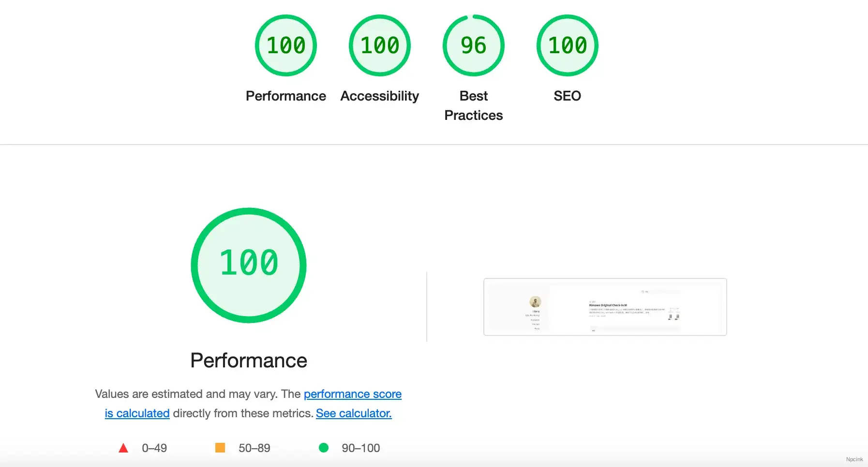Select the large Performance 100 circle
Viewport: 868px width, 467px height.
(249, 264)
